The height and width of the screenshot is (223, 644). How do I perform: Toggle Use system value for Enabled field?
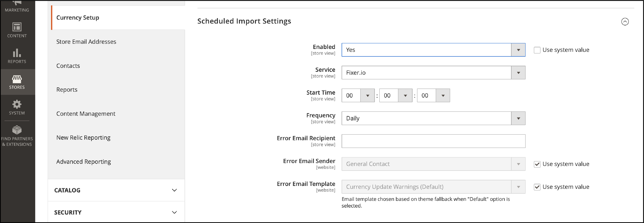click(537, 49)
